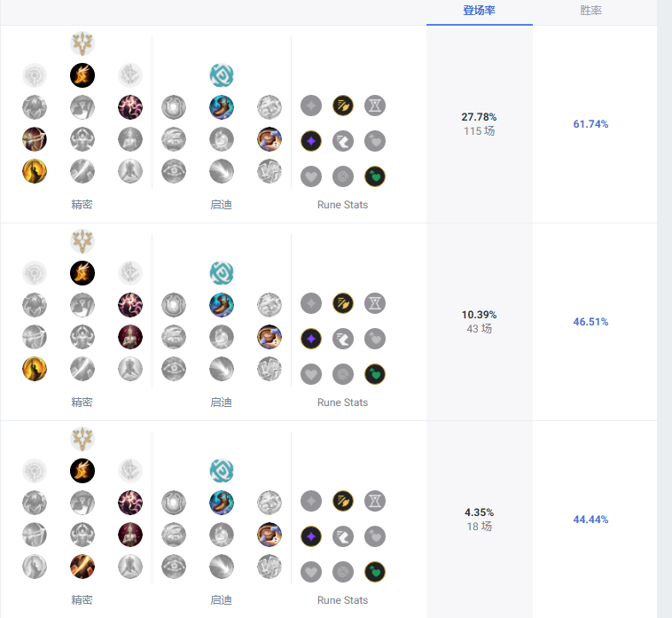Click green health shard in 27.78% row
Image resolution: width=672 pixels, height=618 pixels.
point(375,176)
